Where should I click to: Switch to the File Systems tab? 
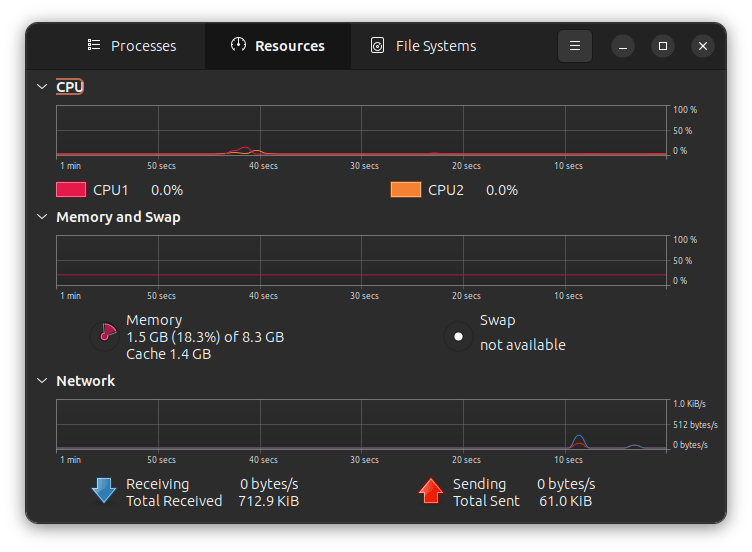click(x=423, y=46)
